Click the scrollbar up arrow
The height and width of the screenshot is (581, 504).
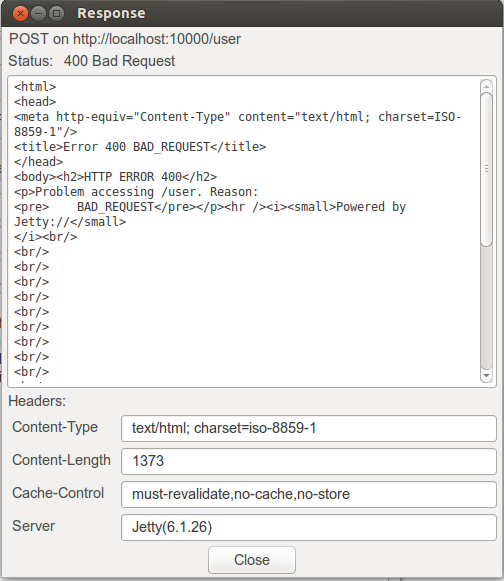pos(486,86)
